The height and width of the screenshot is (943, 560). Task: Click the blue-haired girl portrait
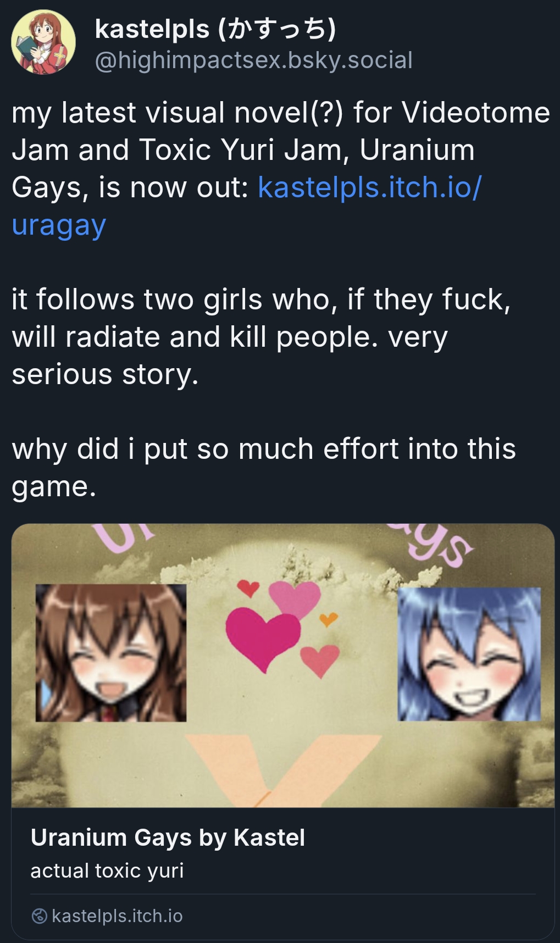coord(469,654)
